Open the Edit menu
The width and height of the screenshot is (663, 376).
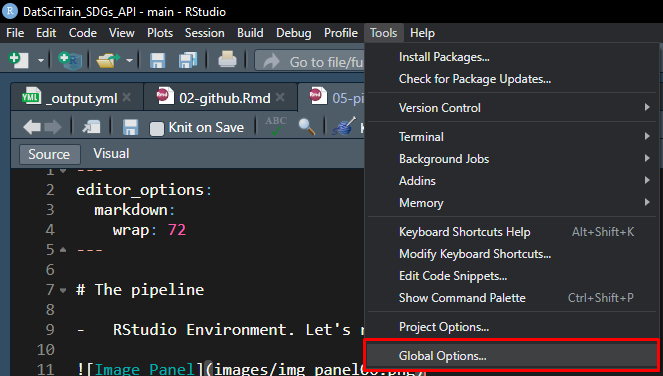(x=46, y=33)
